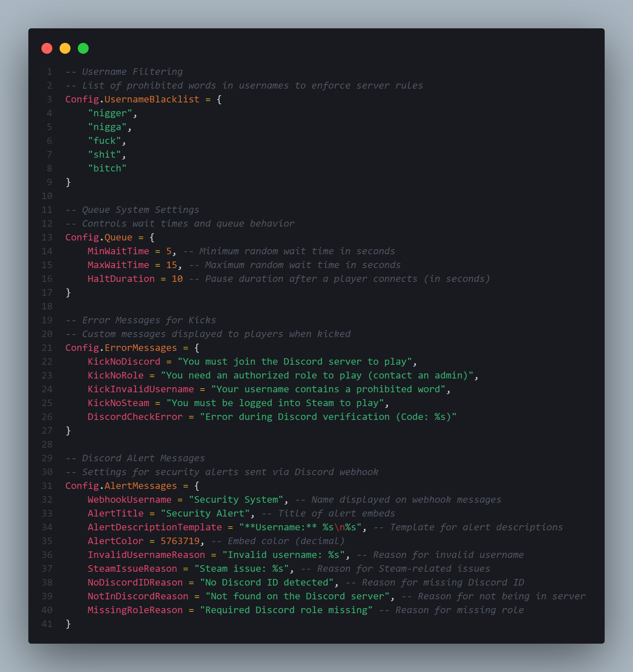Viewport: 633px width, 672px height.
Task: Click the "Security System" string value
Action: click(x=236, y=500)
